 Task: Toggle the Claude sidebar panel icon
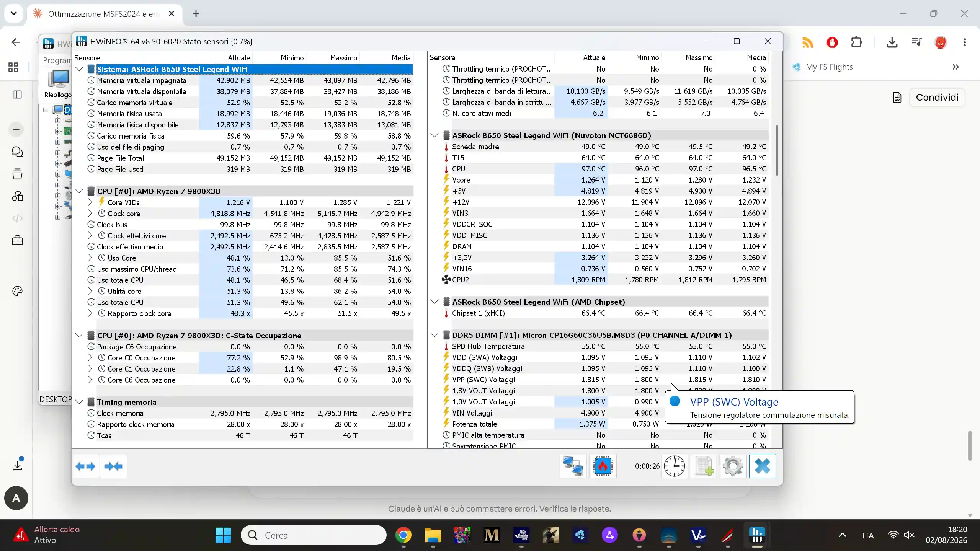click(x=18, y=95)
